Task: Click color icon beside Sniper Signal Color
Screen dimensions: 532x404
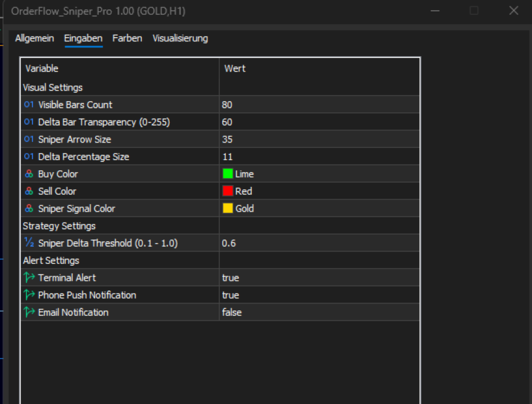Action: tap(29, 208)
